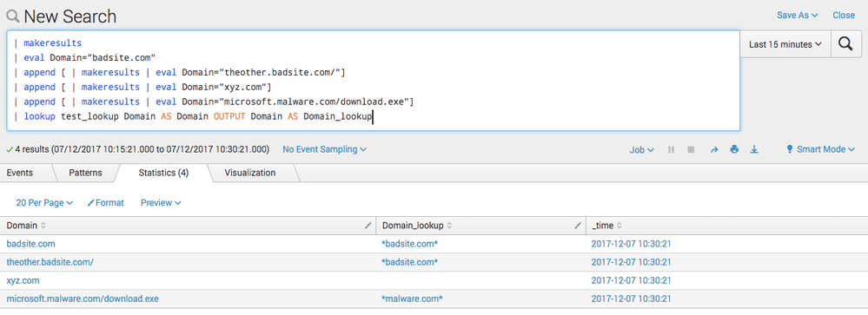Viewport: 868px width, 315px height.
Task: Print the search results
Action: pos(734,150)
